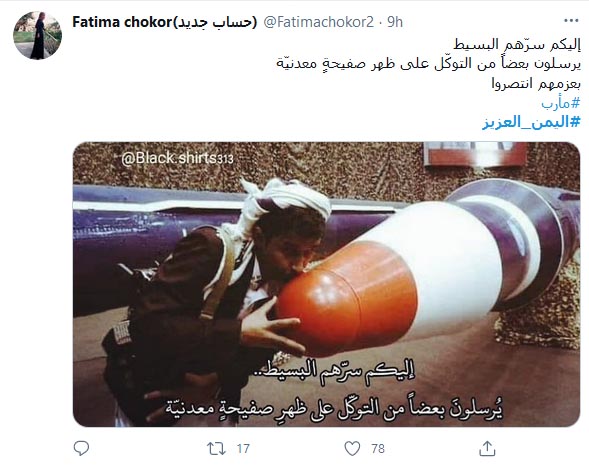Select the tweet line إليكم سرّهم البسيط

point(517,45)
